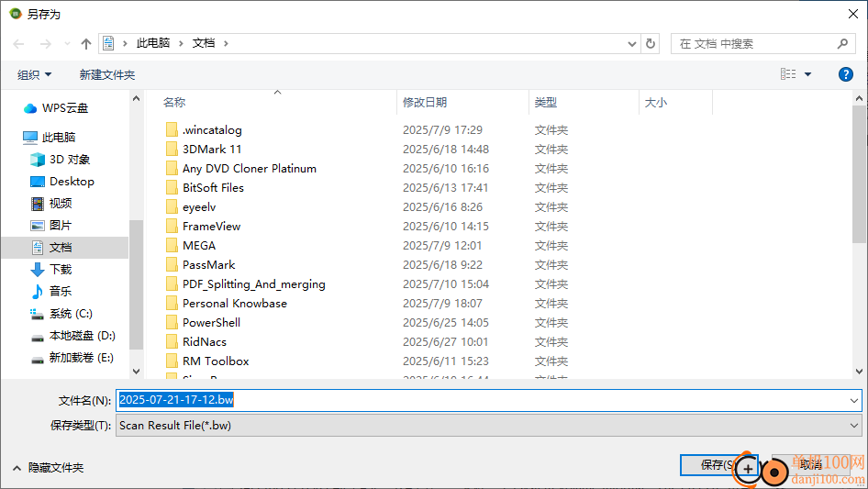
Task: Click 此电脑 in address breadcrumb
Action: tap(153, 43)
